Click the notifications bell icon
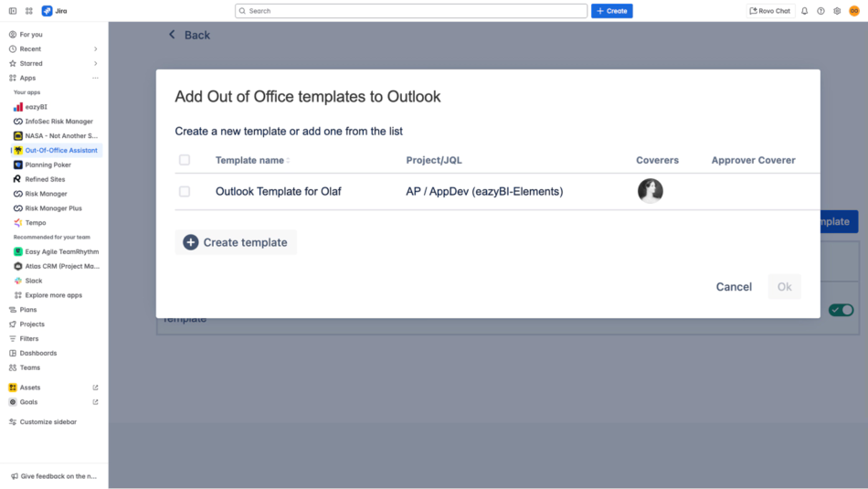 coord(805,11)
